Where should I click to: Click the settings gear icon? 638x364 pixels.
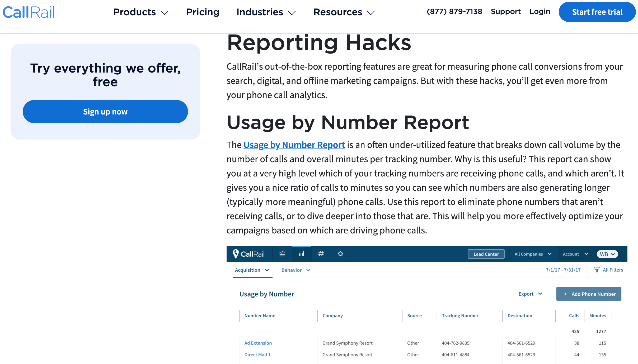tap(340, 254)
